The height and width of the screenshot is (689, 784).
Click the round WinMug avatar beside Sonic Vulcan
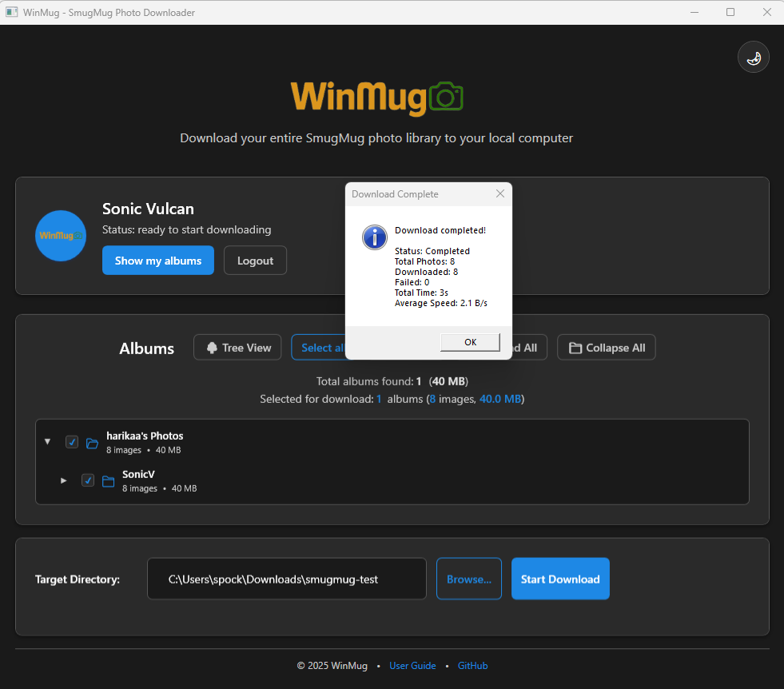60,236
